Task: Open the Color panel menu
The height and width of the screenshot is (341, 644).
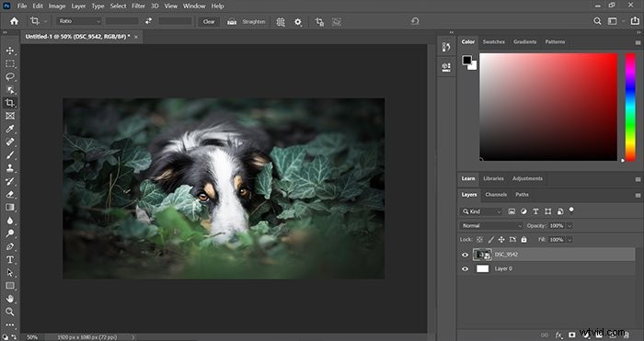Action: (638, 42)
